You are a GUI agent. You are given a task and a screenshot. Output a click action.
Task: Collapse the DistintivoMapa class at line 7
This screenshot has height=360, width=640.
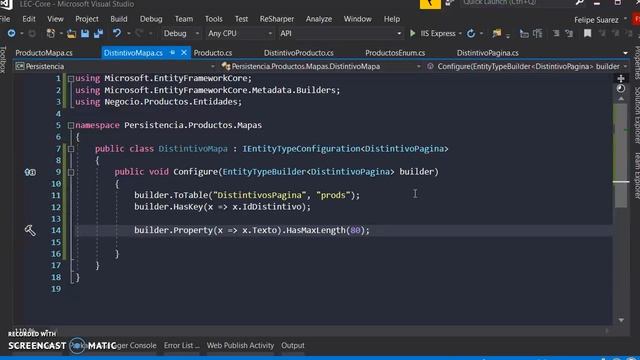tap(71, 149)
